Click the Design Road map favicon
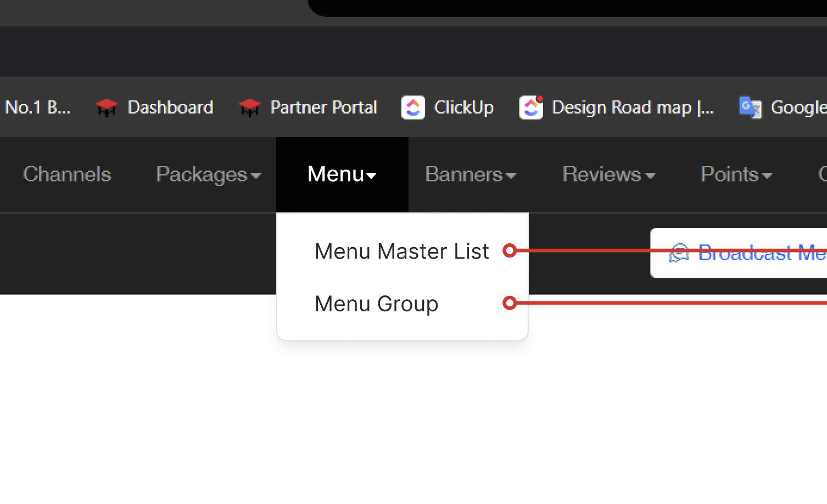 click(x=531, y=108)
